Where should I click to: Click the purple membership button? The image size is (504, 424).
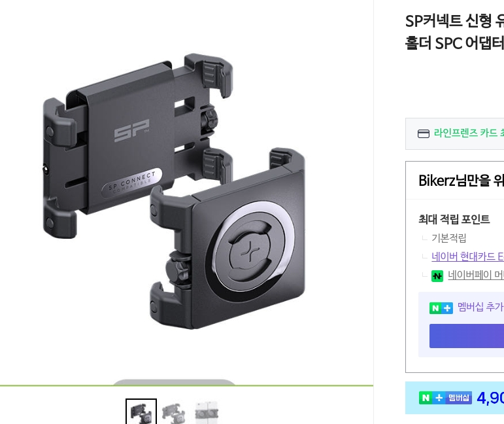467,336
